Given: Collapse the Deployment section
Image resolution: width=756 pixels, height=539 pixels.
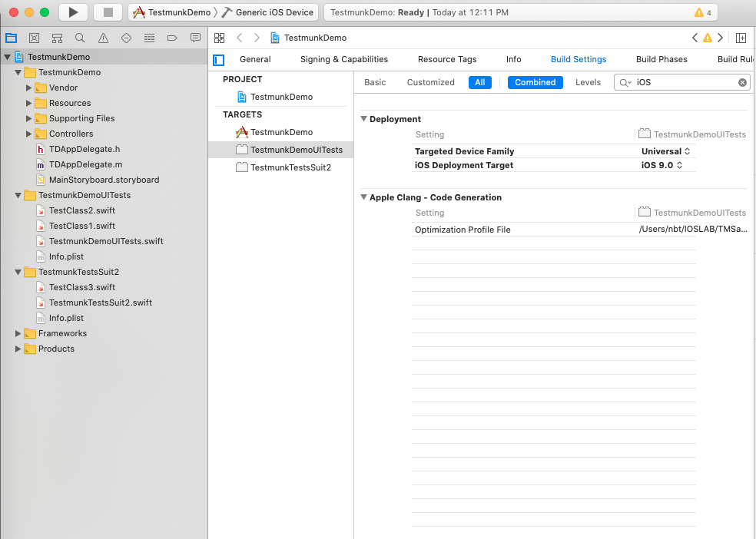Looking at the screenshot, I should point(364,119).
